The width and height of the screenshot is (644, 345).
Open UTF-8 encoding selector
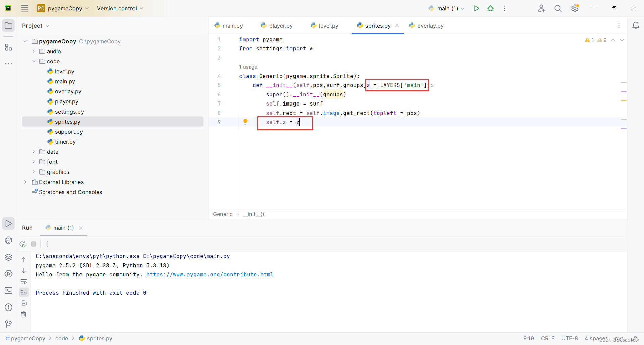(x=570, y=338)
